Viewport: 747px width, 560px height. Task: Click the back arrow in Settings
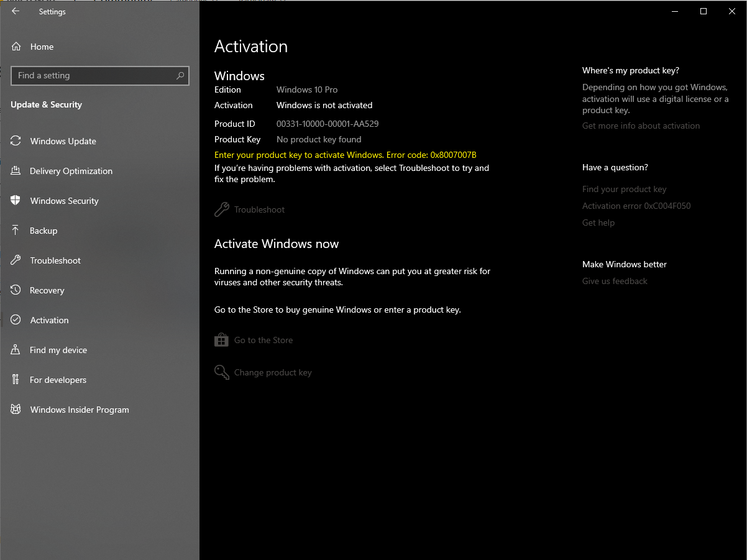click(16, 11)
